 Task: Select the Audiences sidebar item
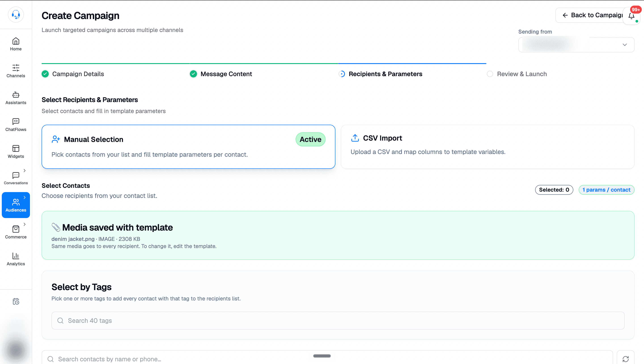click(16, 205)
